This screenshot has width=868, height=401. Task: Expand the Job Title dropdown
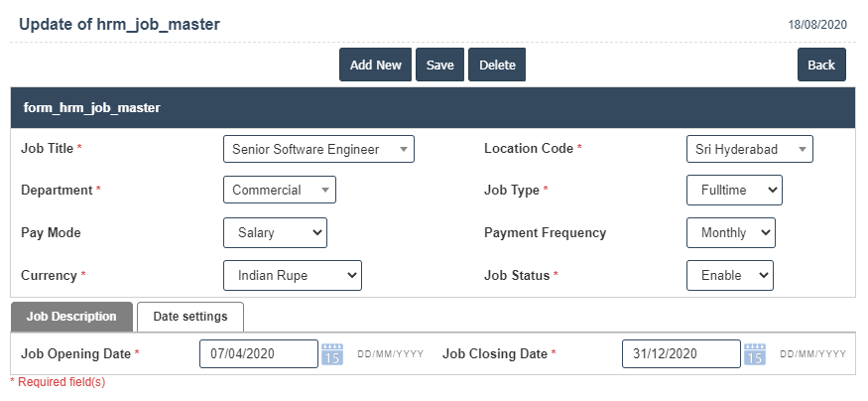(318, 149)
